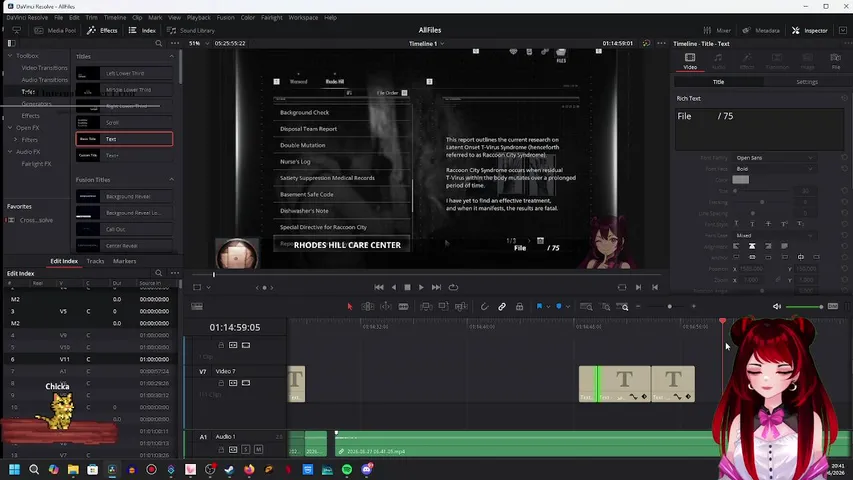Jump to last frame
853x480 pixels.
(x=436, y=287)
